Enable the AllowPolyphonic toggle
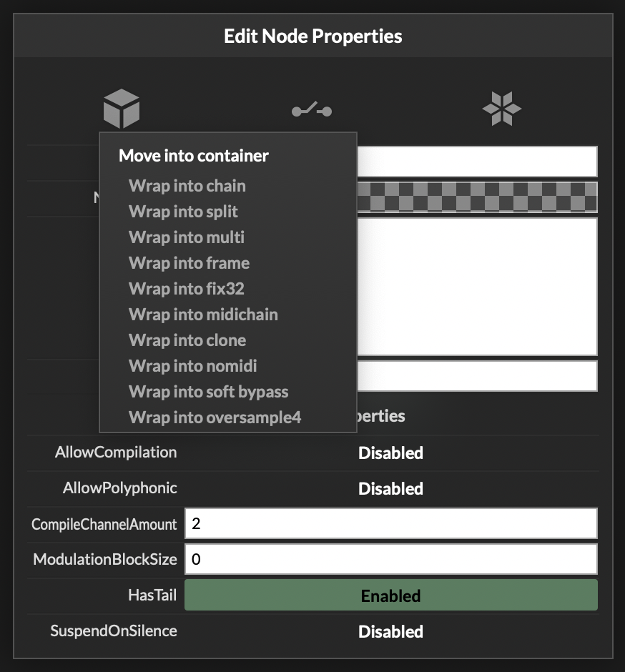 click(x=391, y=488)
